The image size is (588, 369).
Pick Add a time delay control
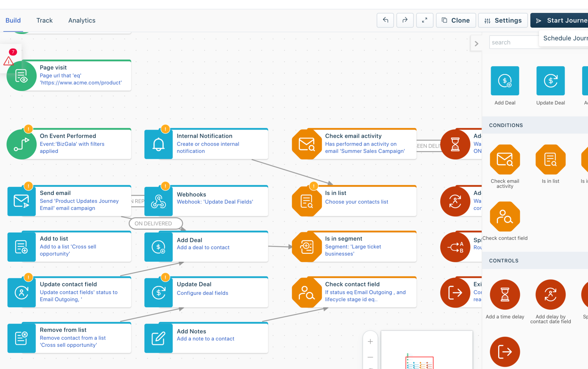505,295
